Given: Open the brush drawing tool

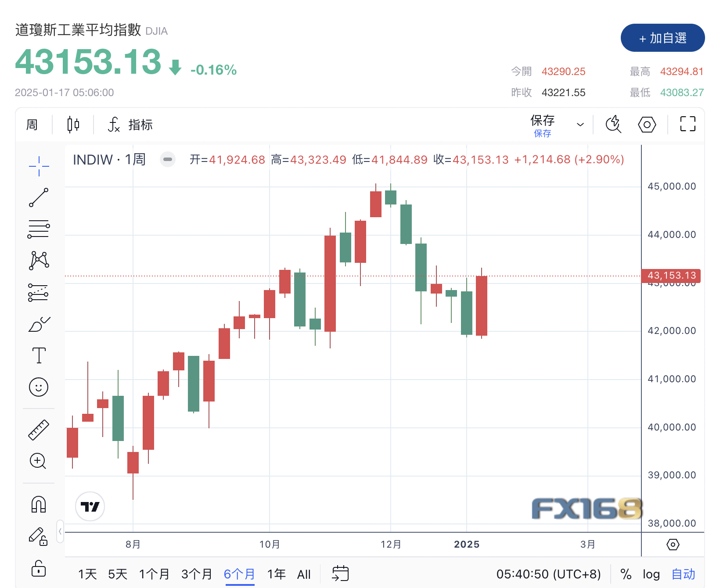Looking at the screenshot, I should 39,324.
